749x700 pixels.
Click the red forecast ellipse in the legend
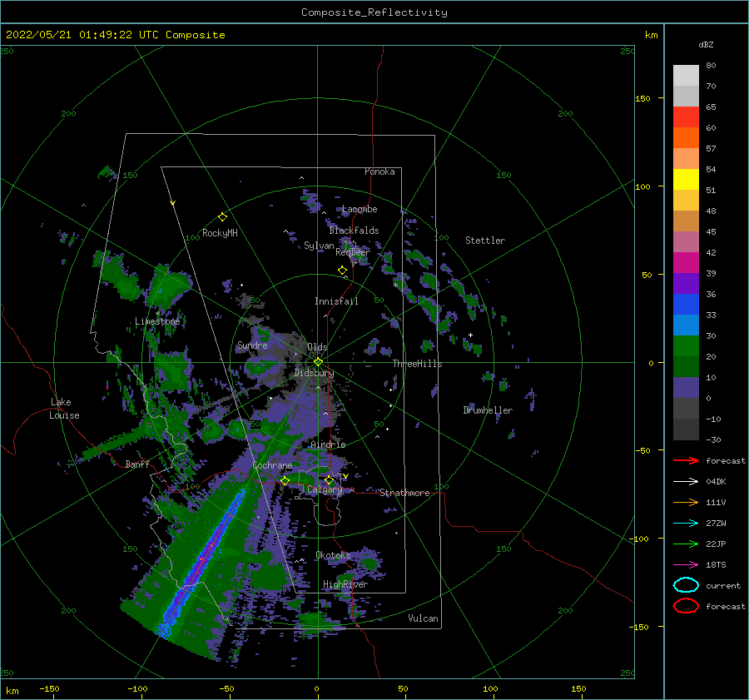686,606
